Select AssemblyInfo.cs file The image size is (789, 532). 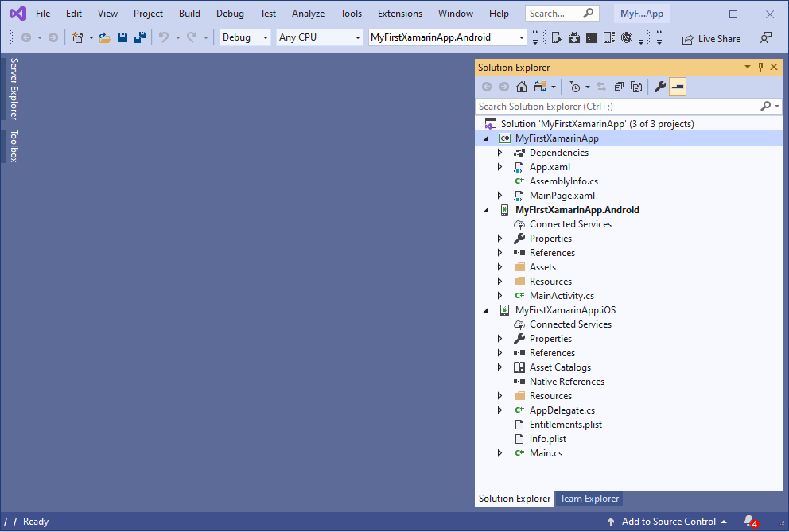564,181
